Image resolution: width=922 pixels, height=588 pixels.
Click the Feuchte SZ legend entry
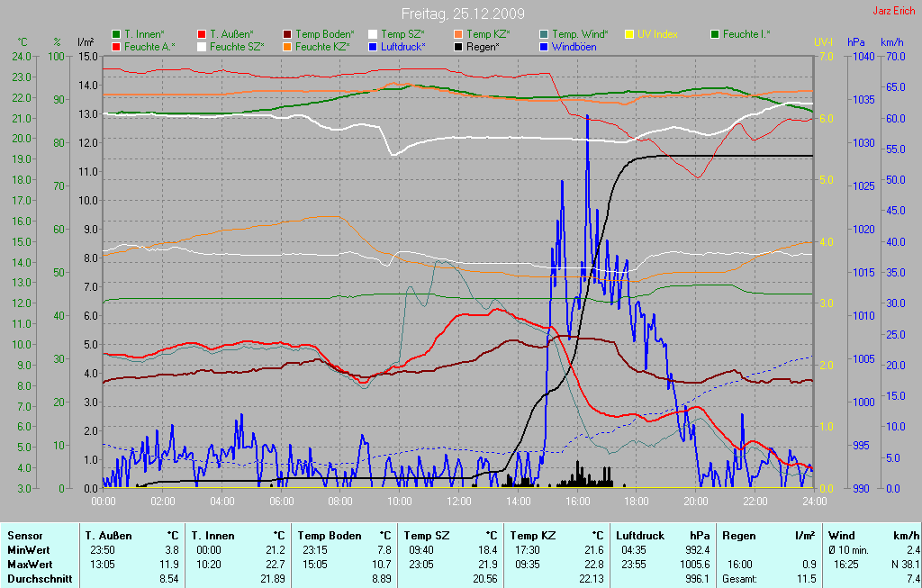[235, 46]
